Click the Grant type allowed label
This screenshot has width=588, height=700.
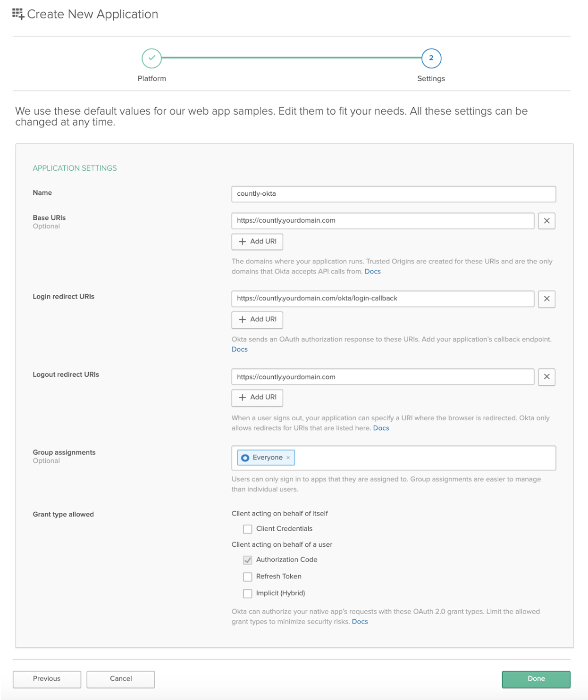63,514
